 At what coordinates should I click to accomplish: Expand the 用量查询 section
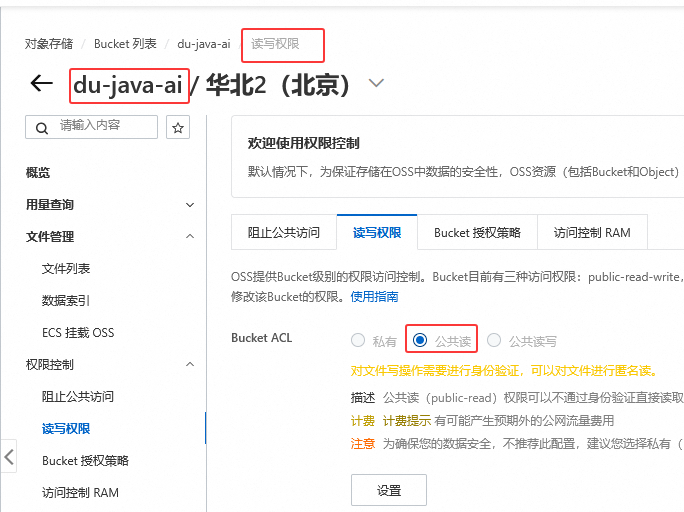tap(190, 205)
